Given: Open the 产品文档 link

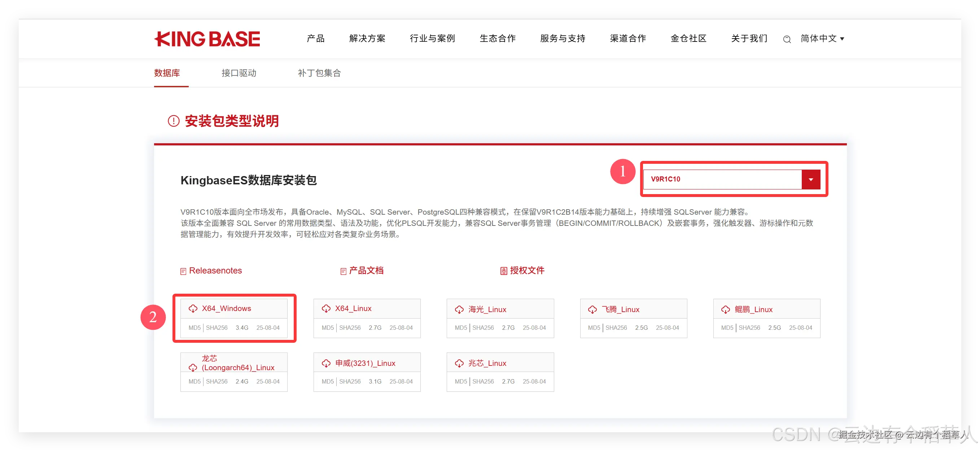Looking at the screenshot, I should (366, 270).
